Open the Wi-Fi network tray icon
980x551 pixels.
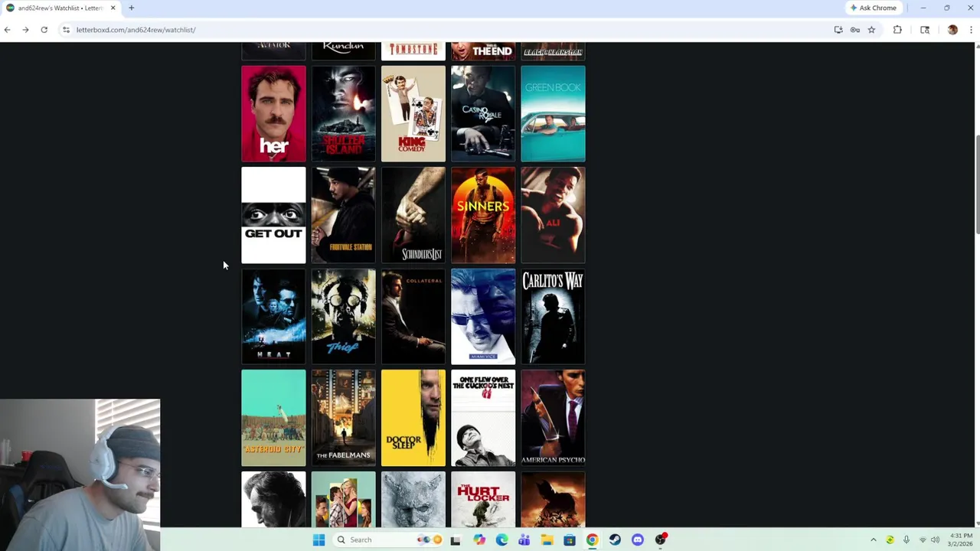922,540
